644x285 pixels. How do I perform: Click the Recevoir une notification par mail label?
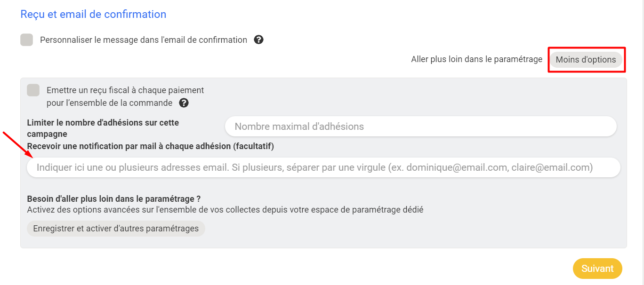pyautogui.click(x=151, y=146)
